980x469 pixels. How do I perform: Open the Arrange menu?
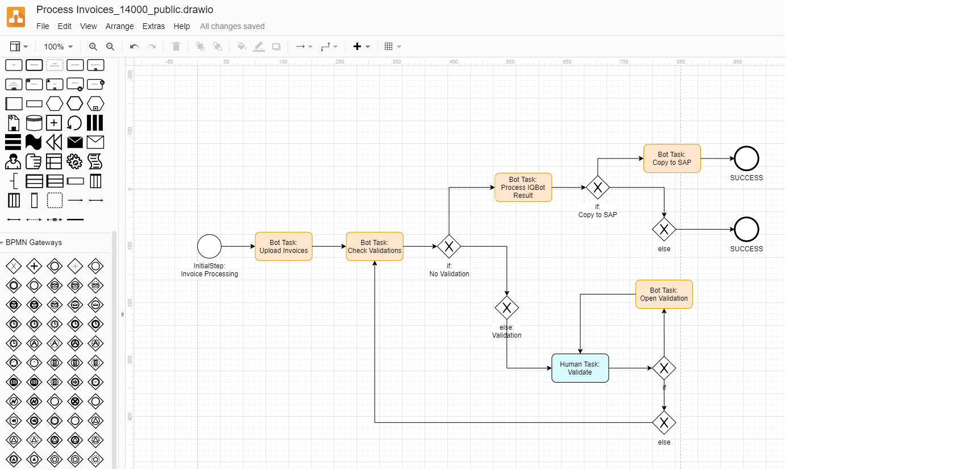[x=119, y=26]
